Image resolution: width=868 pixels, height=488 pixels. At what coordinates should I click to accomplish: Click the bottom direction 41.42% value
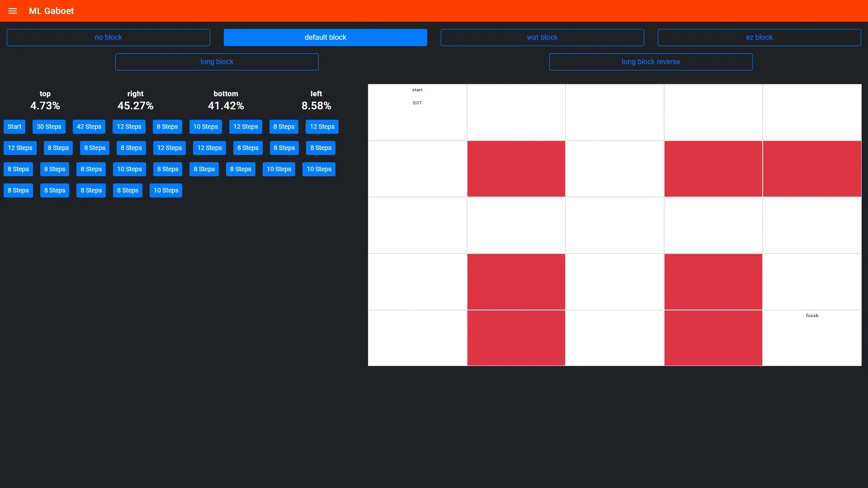(x=226, y=106)
